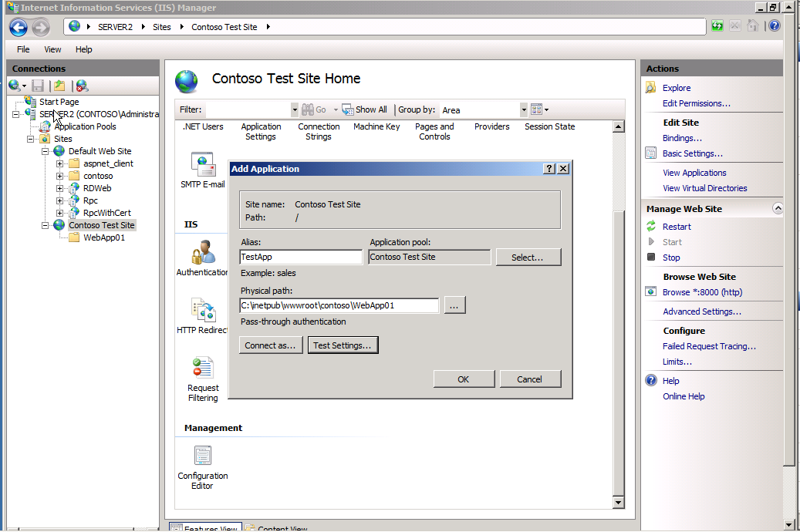Image resolution: width=800 pixels, height=532 pixels.
Task: Open the blue Help icon at top right
Action: 775,25
